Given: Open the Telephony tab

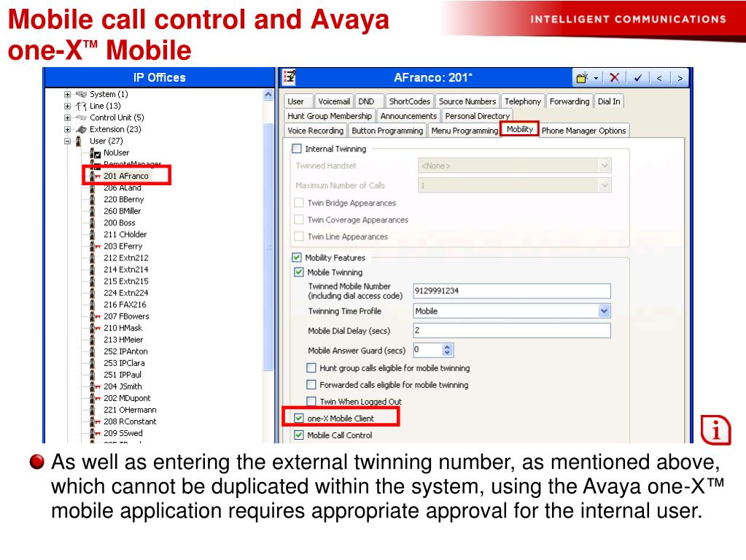Looking at the screenshot, I should pos(522,101).
